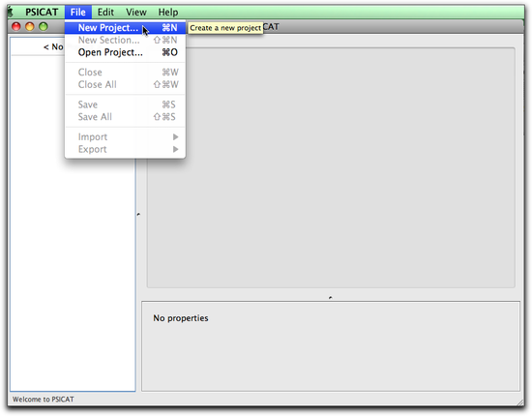Open the PSICAT application menu
This screenshot has width=532, height=416.
[42, 13]
